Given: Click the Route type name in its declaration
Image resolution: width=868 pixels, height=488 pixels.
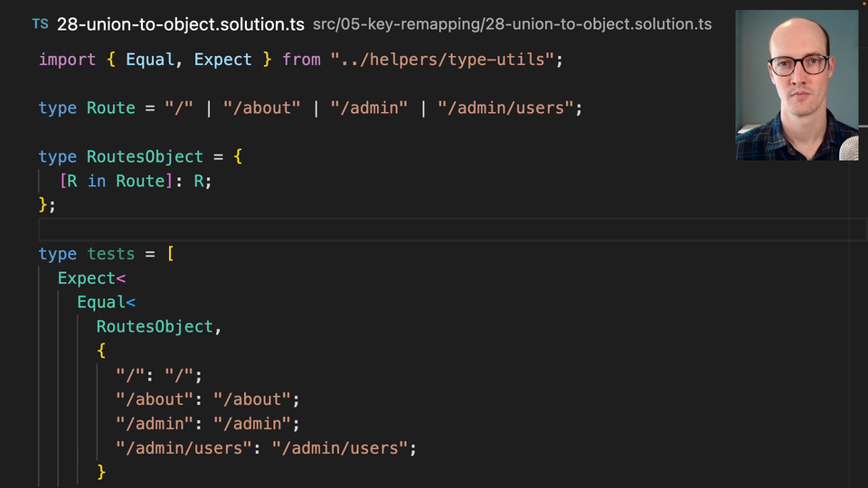Looking at the screenshot, I should point(110,108).
